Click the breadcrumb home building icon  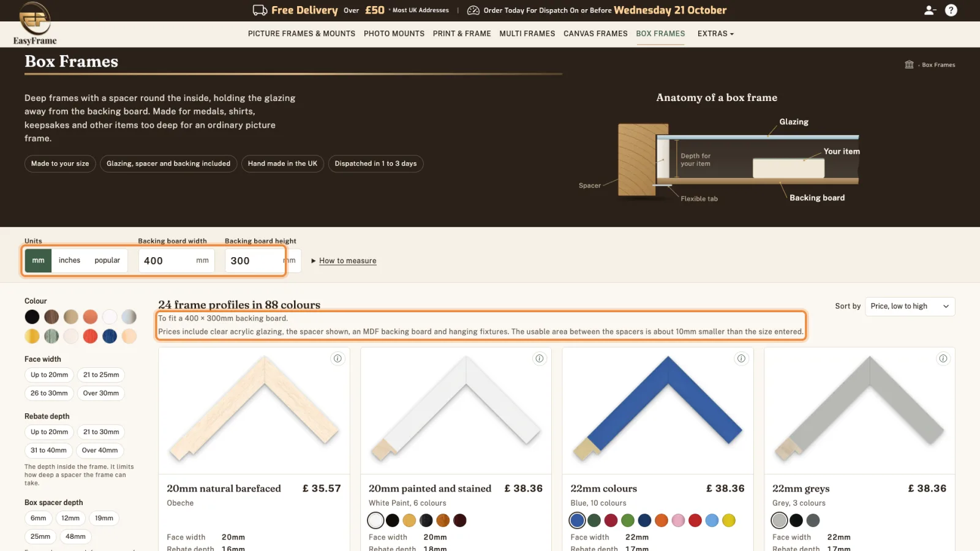[x=909, y=65]
